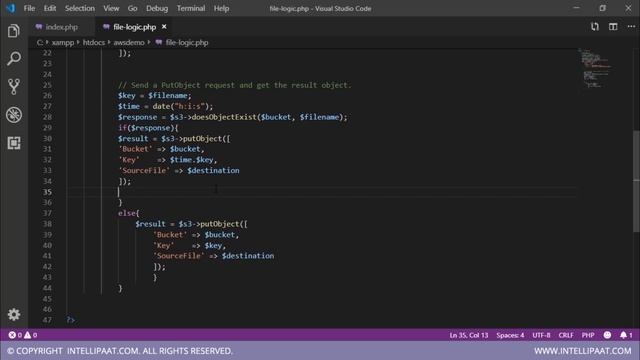Click 'Key' => $time.$key on line 32

coord(167,160)
